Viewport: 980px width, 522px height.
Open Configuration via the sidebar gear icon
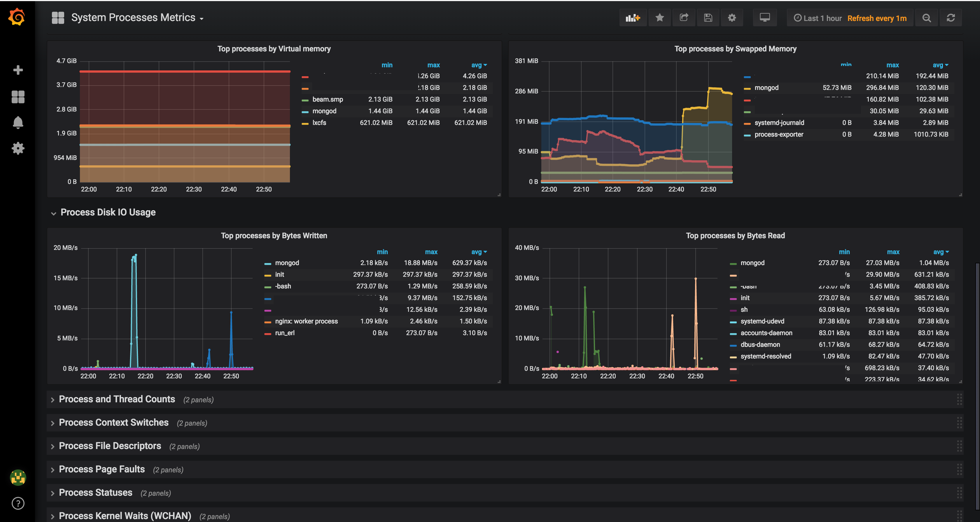coord(18,149)
